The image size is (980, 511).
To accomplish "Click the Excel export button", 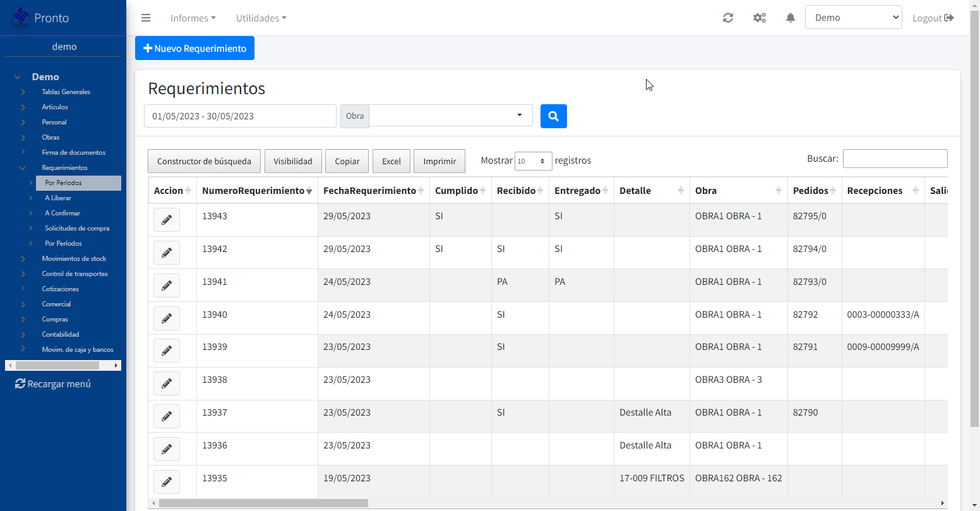I will [x=391, y=161].
